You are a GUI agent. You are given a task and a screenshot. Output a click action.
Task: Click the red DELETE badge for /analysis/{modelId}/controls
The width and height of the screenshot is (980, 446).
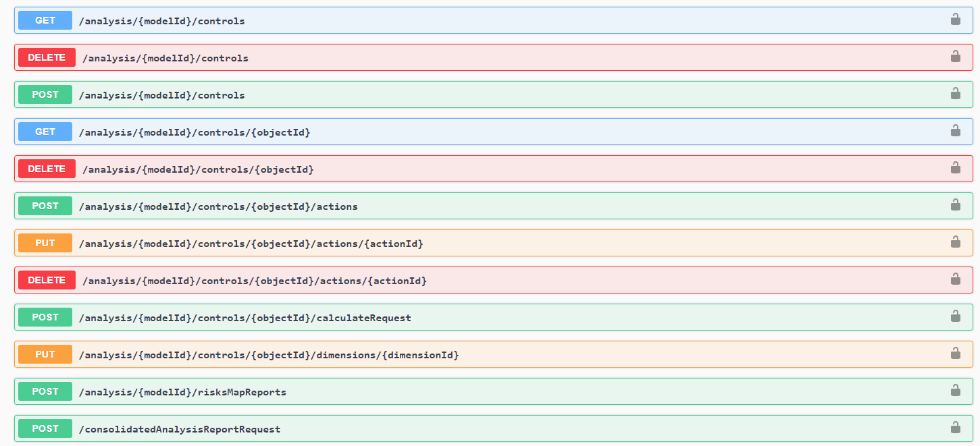pos(47,57)
